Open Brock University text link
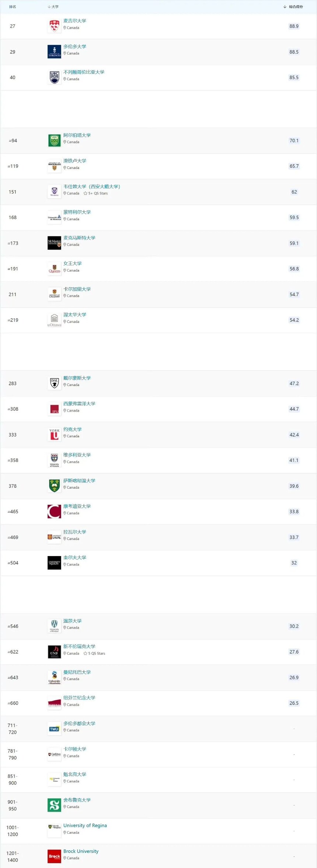Image resolution: width=317 pixels, height=868 pixels. pyautogui.click(x=81, y=851)
